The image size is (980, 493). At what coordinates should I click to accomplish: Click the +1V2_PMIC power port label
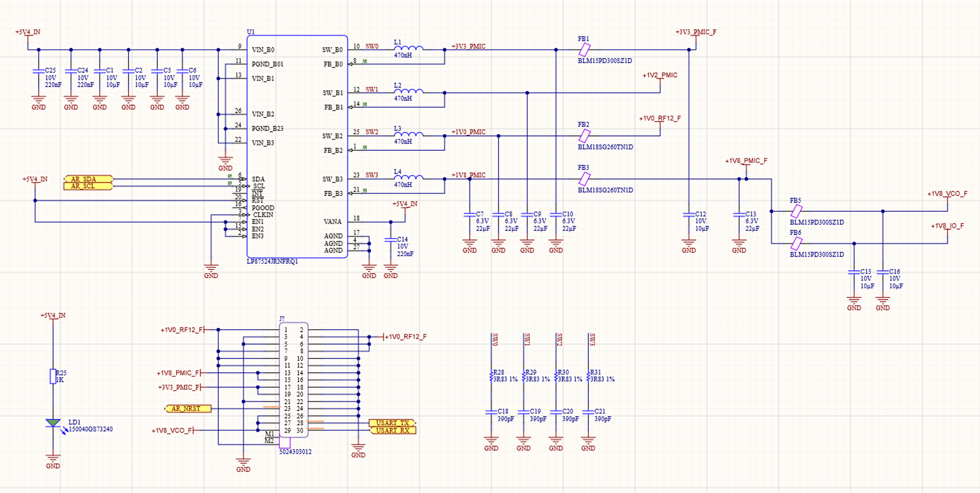click(x=660, y=75)
